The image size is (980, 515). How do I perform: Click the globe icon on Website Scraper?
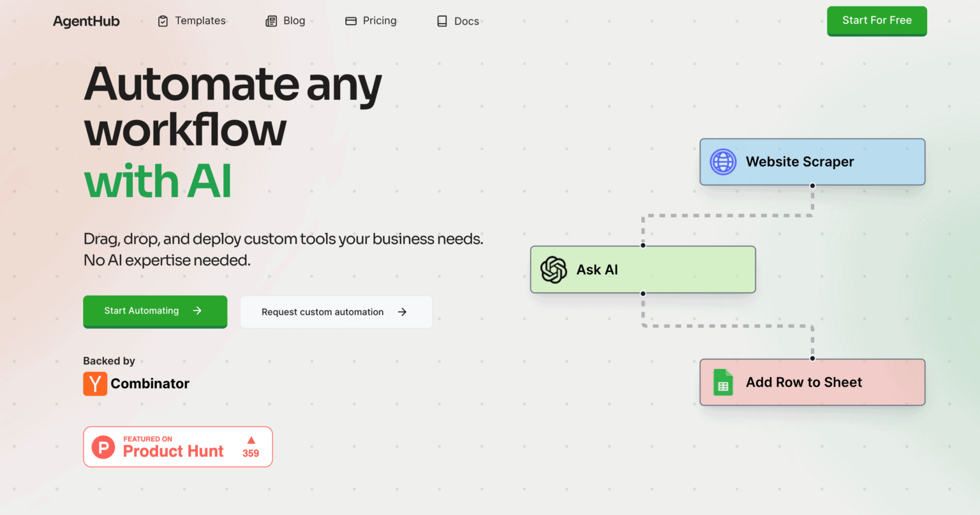coord(723,162)
